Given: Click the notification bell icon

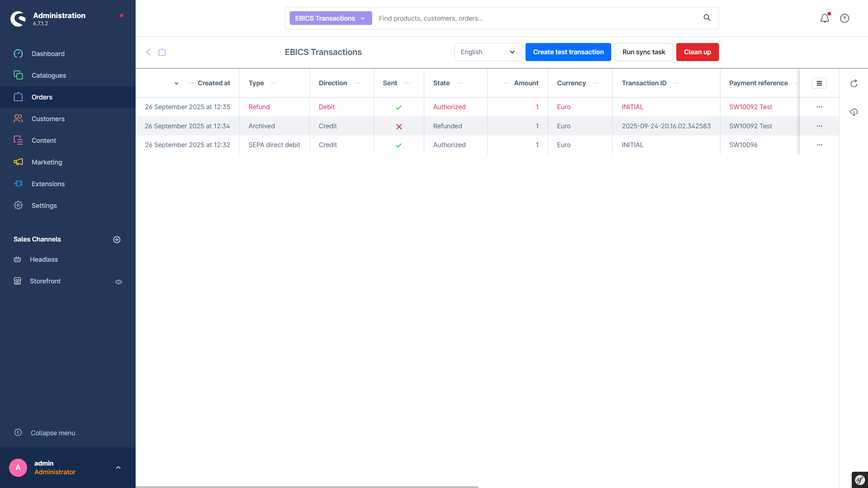Looking at the screenshot, I should [825, 18].
